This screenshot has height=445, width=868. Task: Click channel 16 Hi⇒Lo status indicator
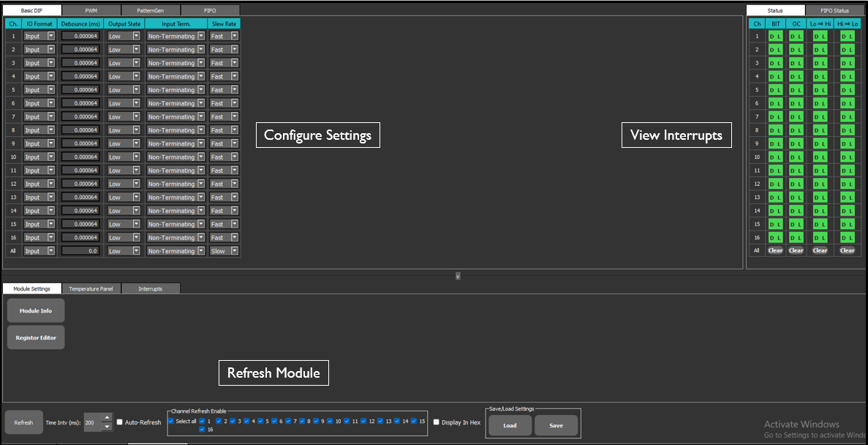tap(846, 237)
